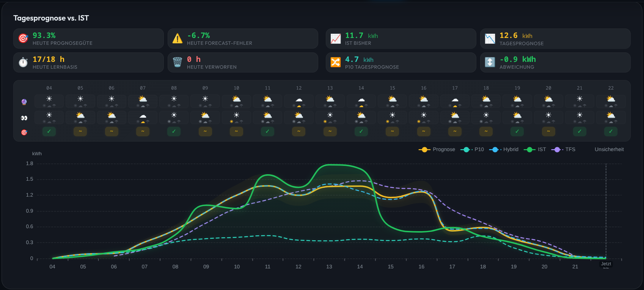This screenshot has height=290, width=644.
Task: Click the 12 tick label on the chart x-axis
Action: (298, 267)
